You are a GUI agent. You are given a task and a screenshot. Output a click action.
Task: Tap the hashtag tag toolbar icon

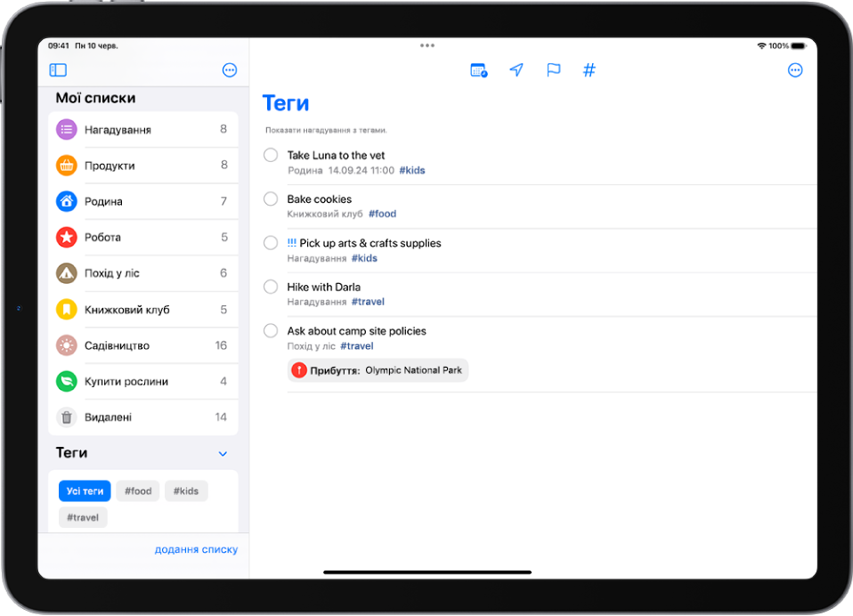point(589,69)
